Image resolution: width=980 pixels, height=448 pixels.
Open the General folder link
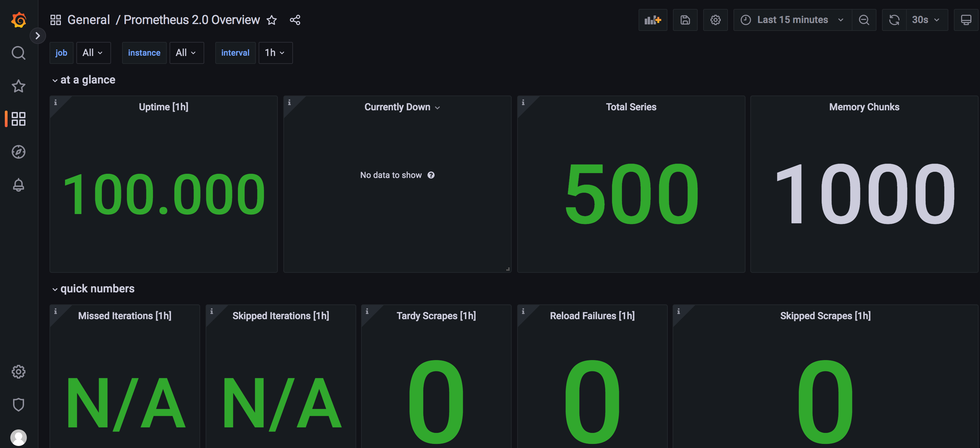(x=88, y=20)
